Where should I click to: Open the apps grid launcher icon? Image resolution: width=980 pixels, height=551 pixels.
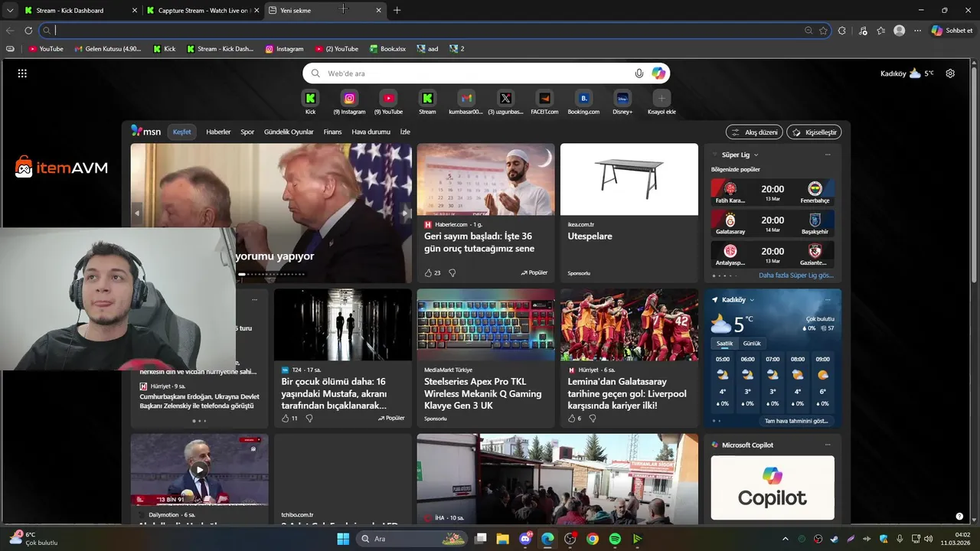22,73
